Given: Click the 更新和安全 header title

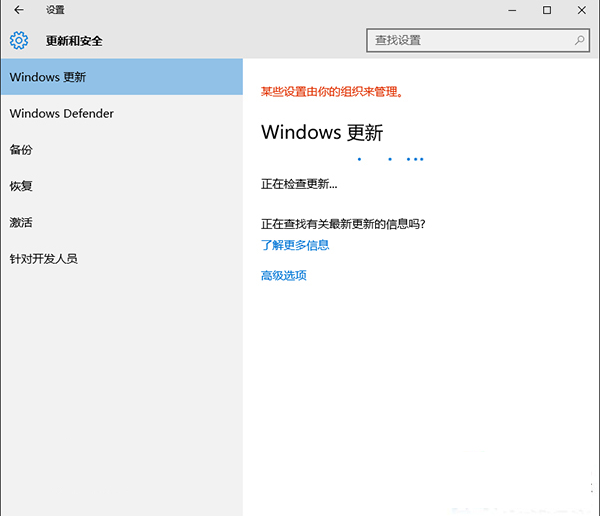Looking at the screenshot, I should tap(74, 41).
